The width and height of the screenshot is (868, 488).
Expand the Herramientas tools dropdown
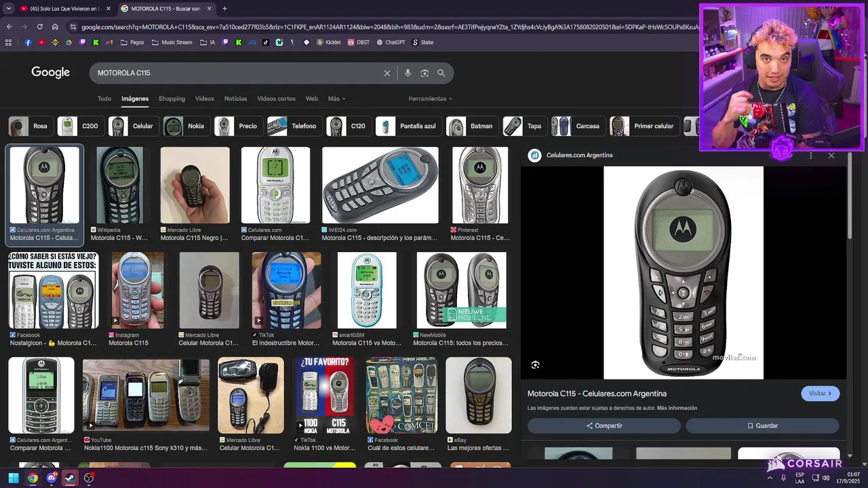tap(430, 99)
